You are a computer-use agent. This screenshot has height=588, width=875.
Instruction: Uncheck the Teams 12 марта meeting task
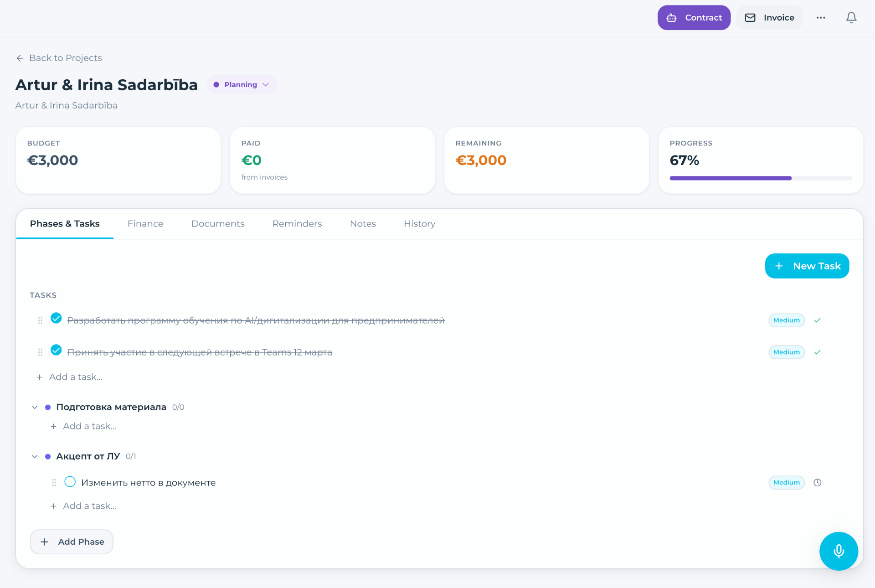pyautogui.click(x=56, y=350)
